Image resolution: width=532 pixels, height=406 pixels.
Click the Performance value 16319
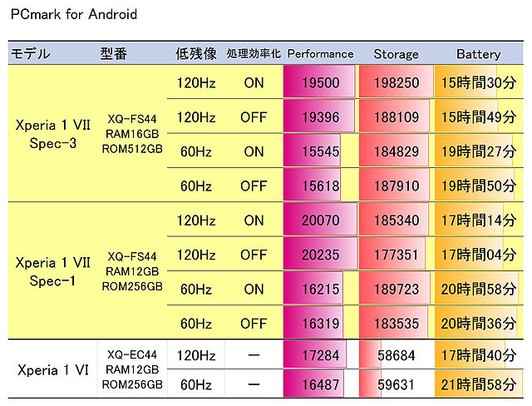[321, 324]
